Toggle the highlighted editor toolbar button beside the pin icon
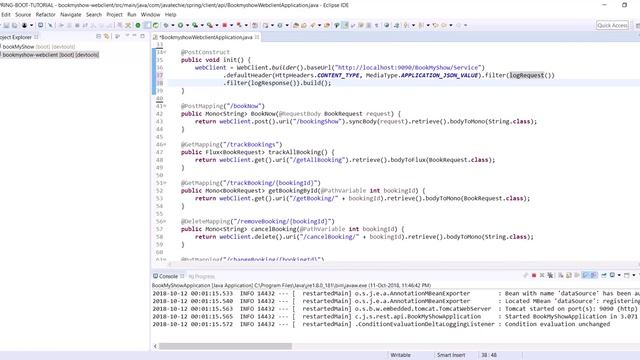 tap(345, 25)
